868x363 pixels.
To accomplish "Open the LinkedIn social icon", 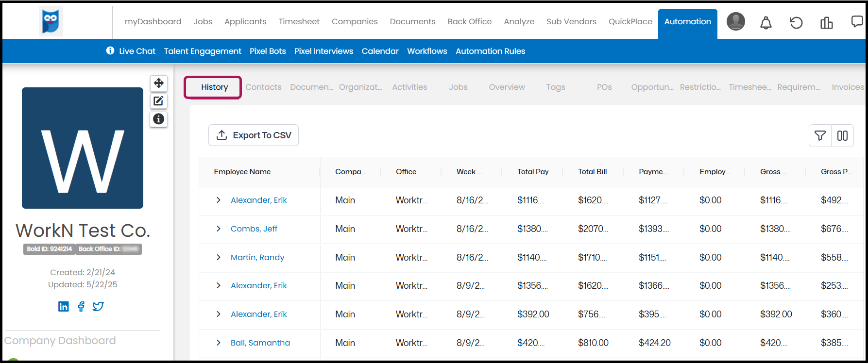I will pyautogui.click(x=64, y=306).
